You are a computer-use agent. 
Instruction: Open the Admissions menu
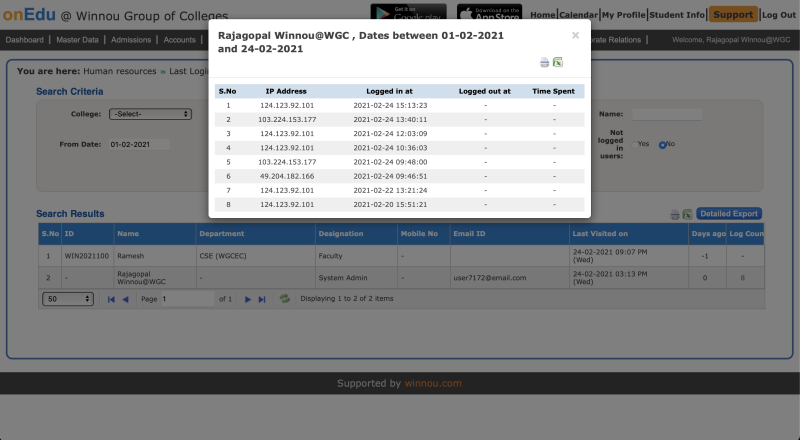pyautogui.click(x=129, y=40)
